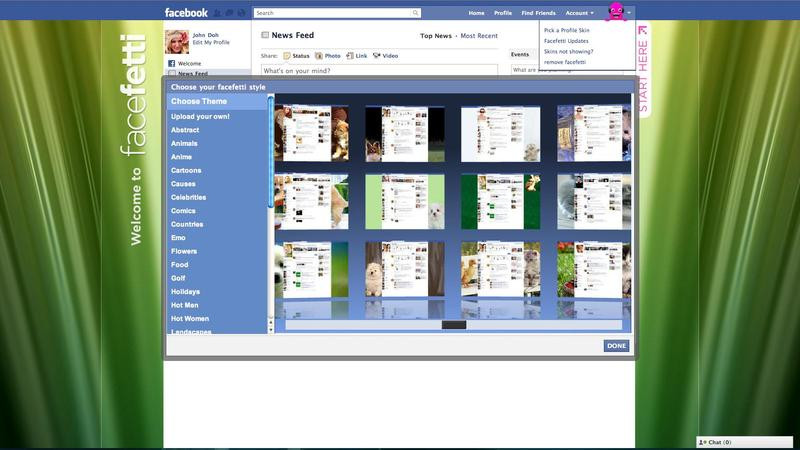
Task: Select the Countries theme category
Action: pyautogui.click(x=187, y=224)
